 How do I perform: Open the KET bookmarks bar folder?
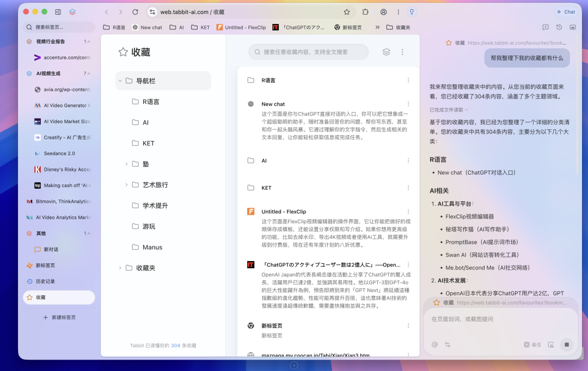click(200, 27)
